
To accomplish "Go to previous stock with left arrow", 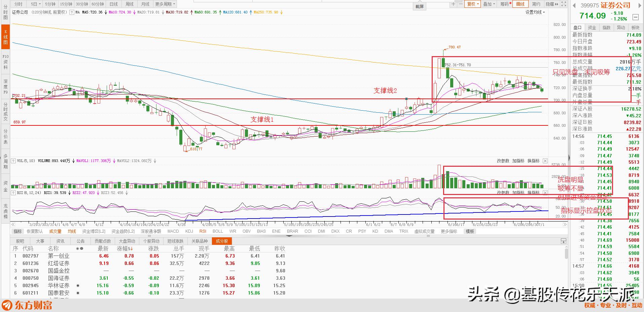I will coord(573,5).
